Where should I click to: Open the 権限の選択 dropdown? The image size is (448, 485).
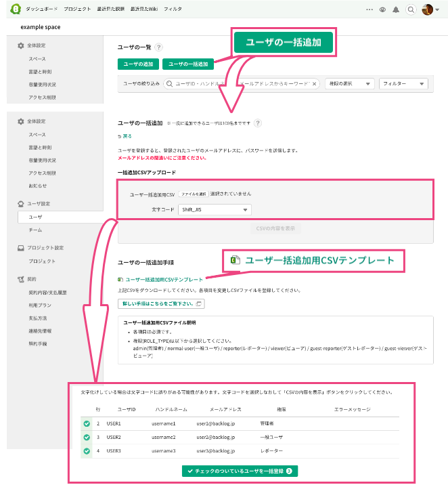[x=350, y=84]
